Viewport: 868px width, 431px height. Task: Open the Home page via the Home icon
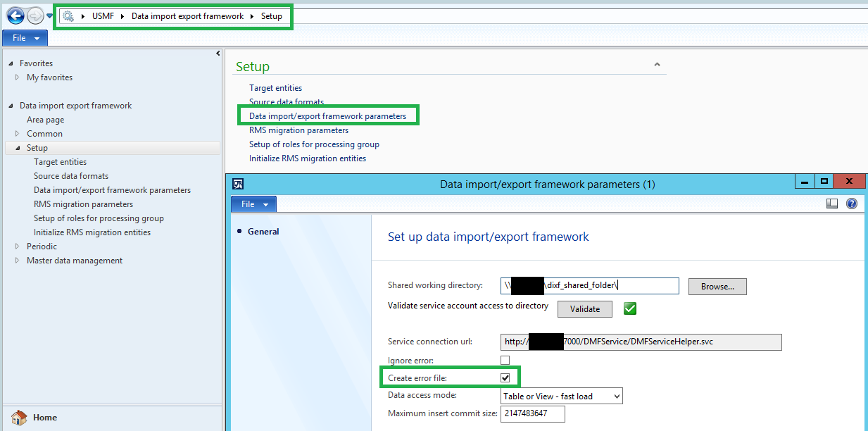pyautogui.click(x=18, y=417)
